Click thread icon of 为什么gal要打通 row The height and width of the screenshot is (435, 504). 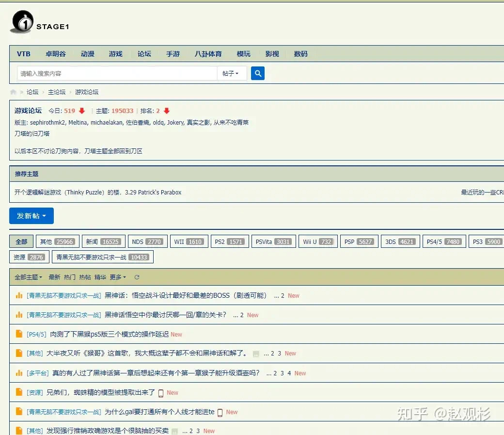[x=19, y=411]
